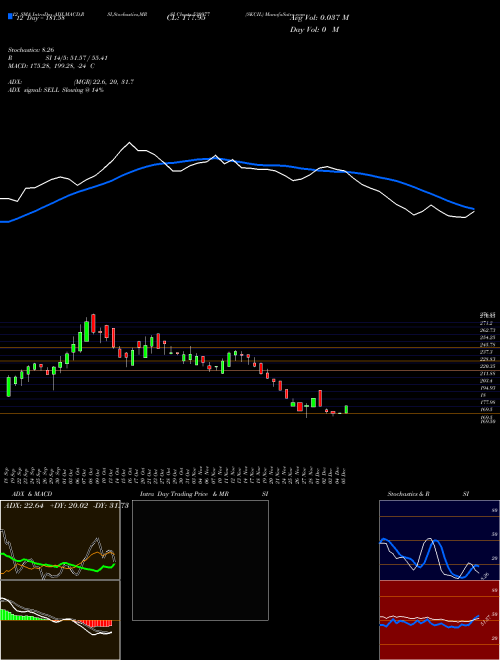Image resolution: width=500 pixels, height=660 pixels.
Task: Click the 'Stochastics & R' panel title
Action: point(408,494)
